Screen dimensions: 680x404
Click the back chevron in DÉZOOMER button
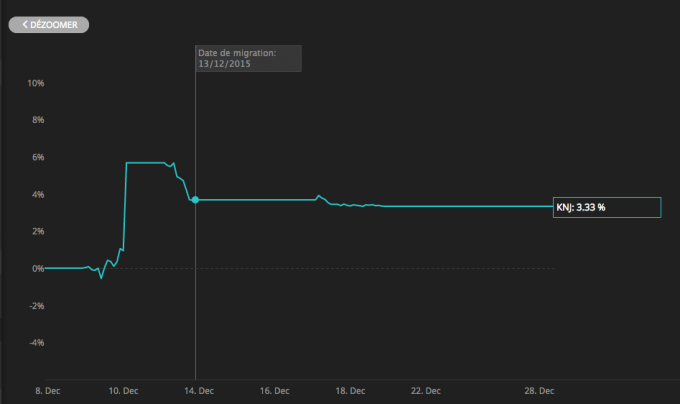(25, 24)
